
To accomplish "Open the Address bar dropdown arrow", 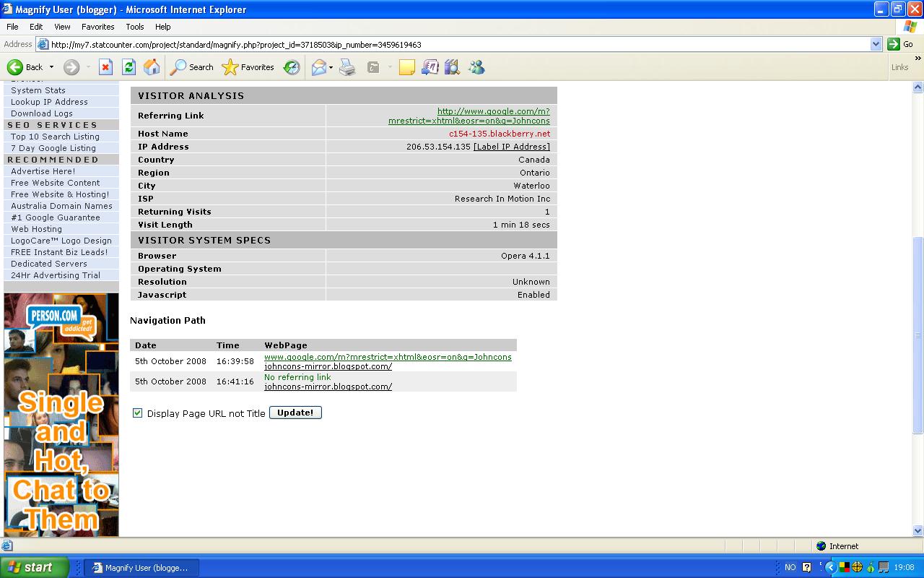I will point(876,44).
